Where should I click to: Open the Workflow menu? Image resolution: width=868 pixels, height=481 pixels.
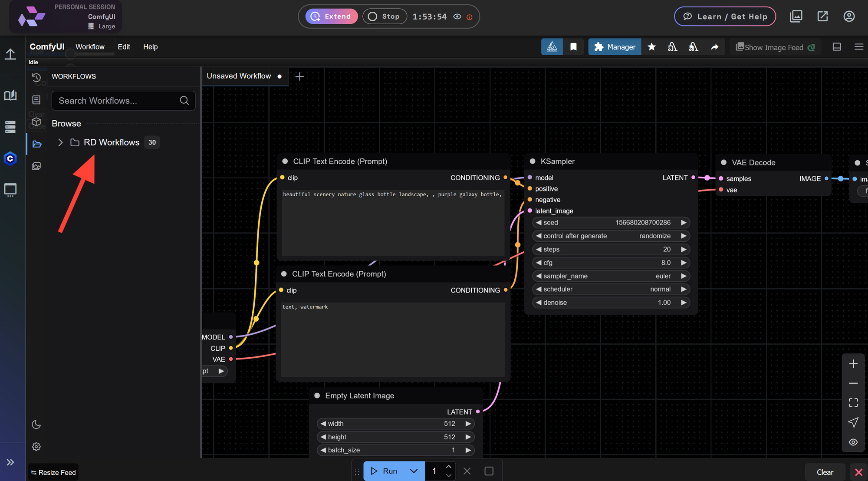coord(90,46)
